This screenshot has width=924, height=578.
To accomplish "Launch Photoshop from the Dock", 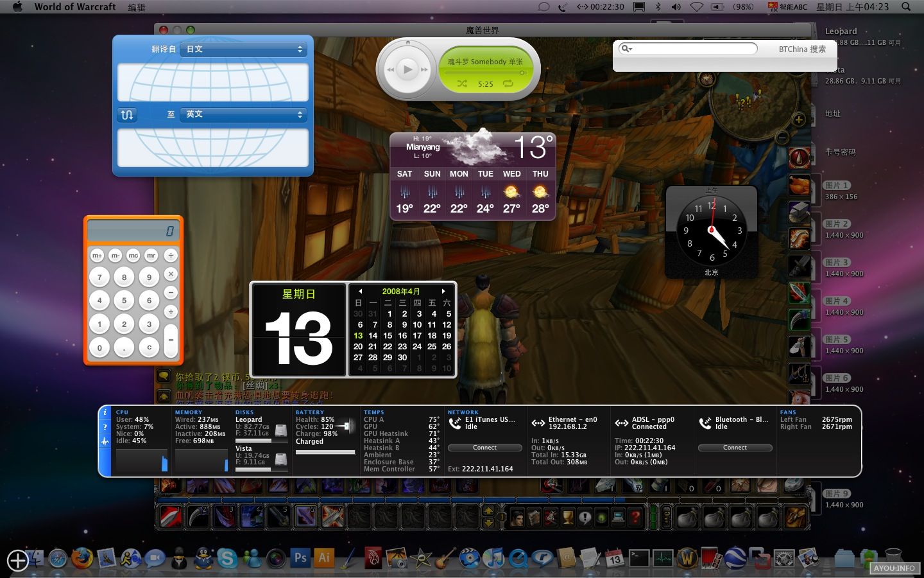I will pos(300,558).
